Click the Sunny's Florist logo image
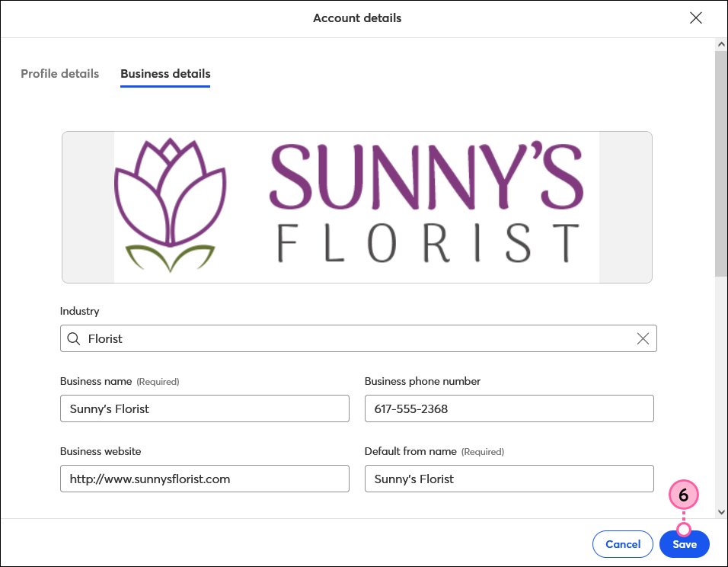728x567 pixels. pyautogui.click(x=356, y=207)
